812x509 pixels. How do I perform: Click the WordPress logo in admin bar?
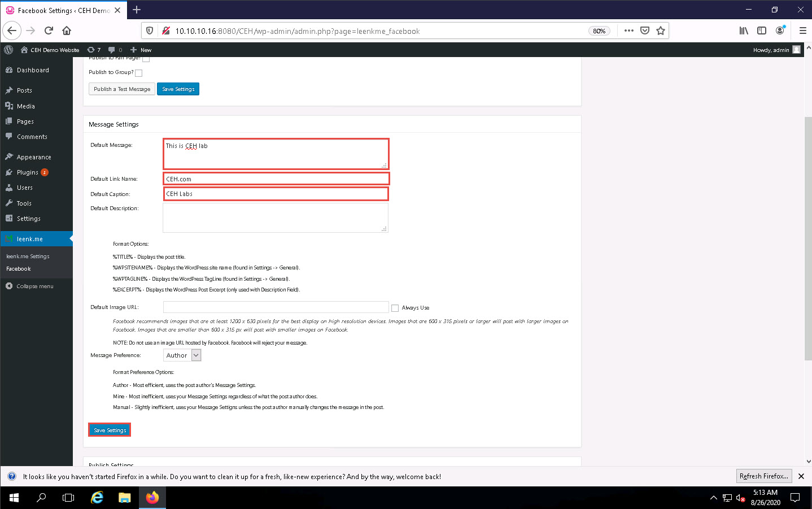pos(8,50)
